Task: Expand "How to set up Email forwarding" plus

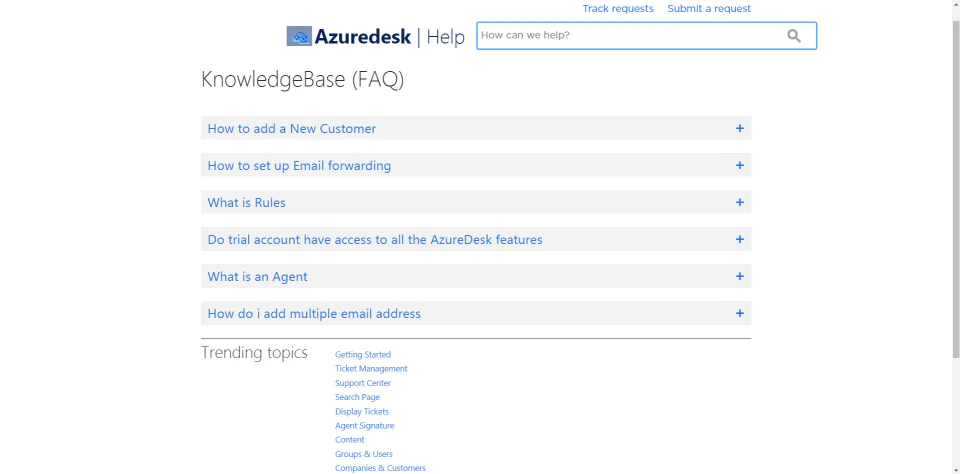Action: pyautogui.click(x=740, y=165)
